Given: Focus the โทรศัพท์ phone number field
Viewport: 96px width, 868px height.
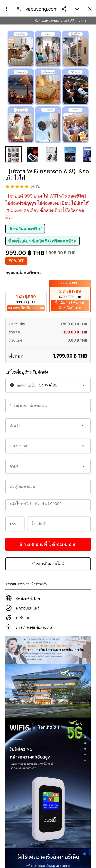Looking at the screenshot, I should [x=59, y=524].
